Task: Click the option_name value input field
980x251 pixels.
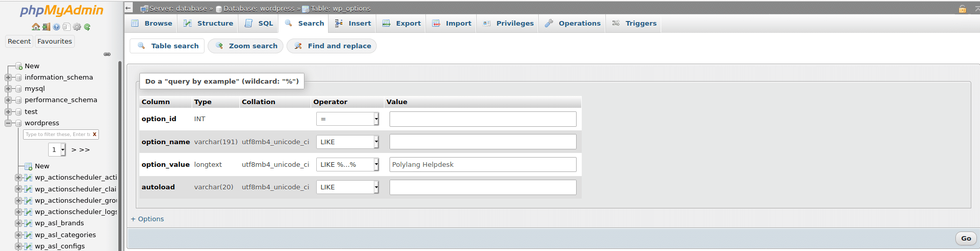Action: (483, 142)
